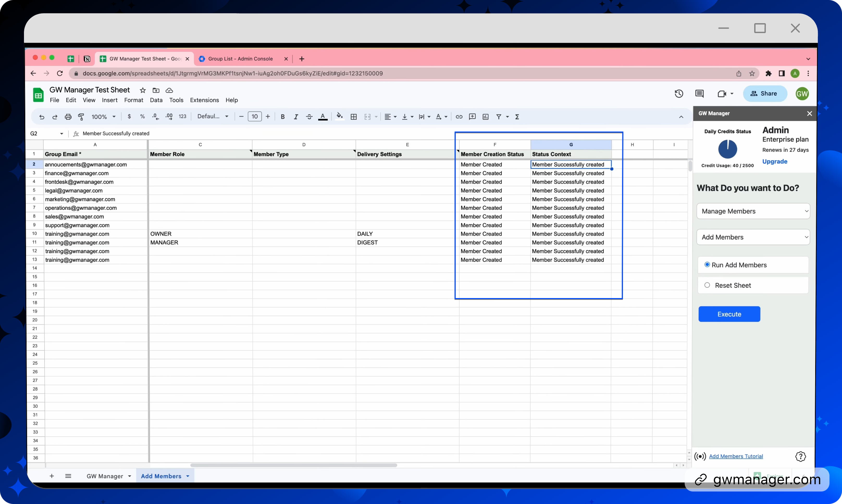
Task: Click the Functions sigma icon
Action: (517, 117)
